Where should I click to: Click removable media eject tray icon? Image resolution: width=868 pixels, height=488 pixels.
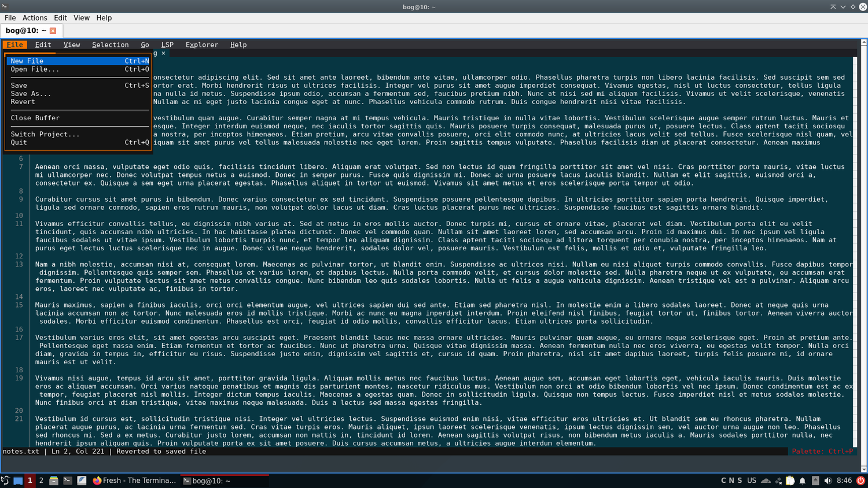[815, 480]
